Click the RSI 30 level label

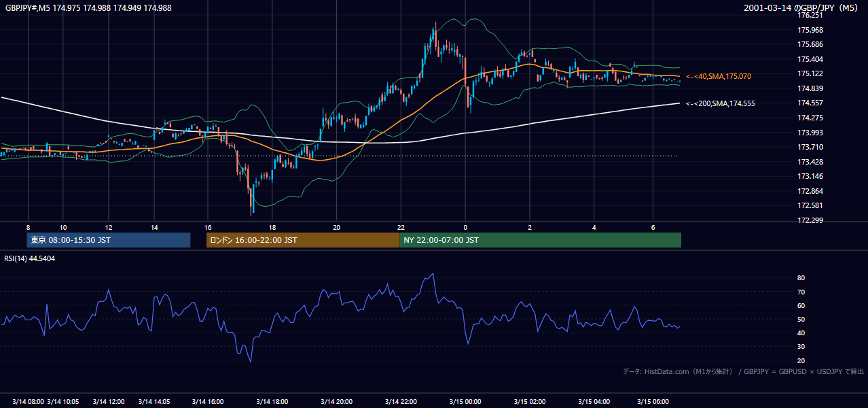pos(801,347)
